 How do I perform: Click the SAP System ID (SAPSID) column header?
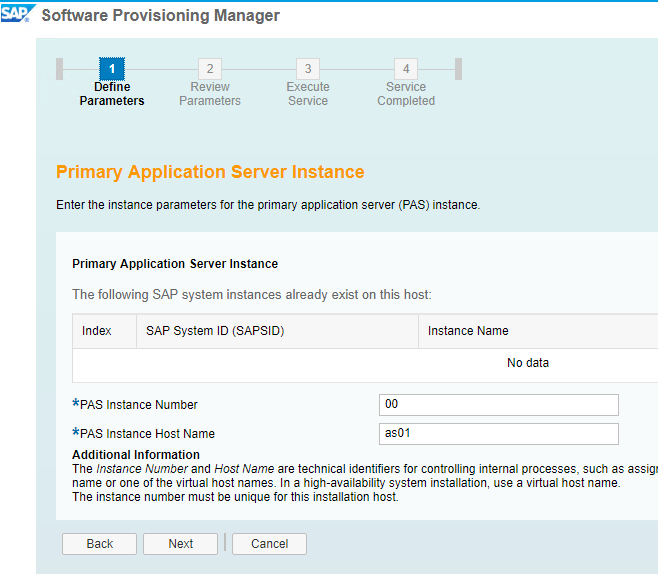[x=277, y=331]
